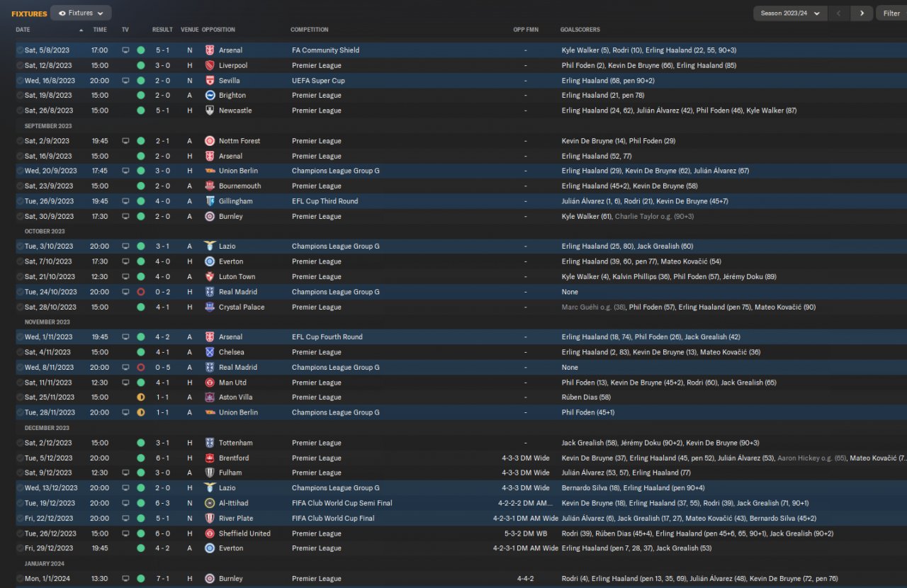
Task: Click the 6 - 3 result against Al-Ittihad
Action: [x=162, y=503]
